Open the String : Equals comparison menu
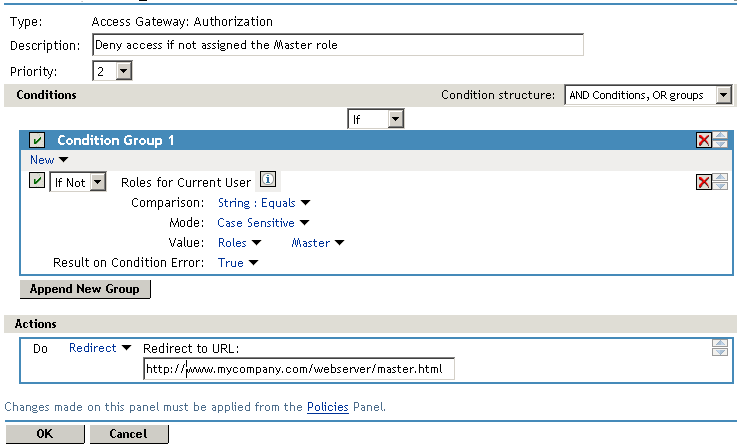This screenshot has height=447, width=737. (264, 203)
